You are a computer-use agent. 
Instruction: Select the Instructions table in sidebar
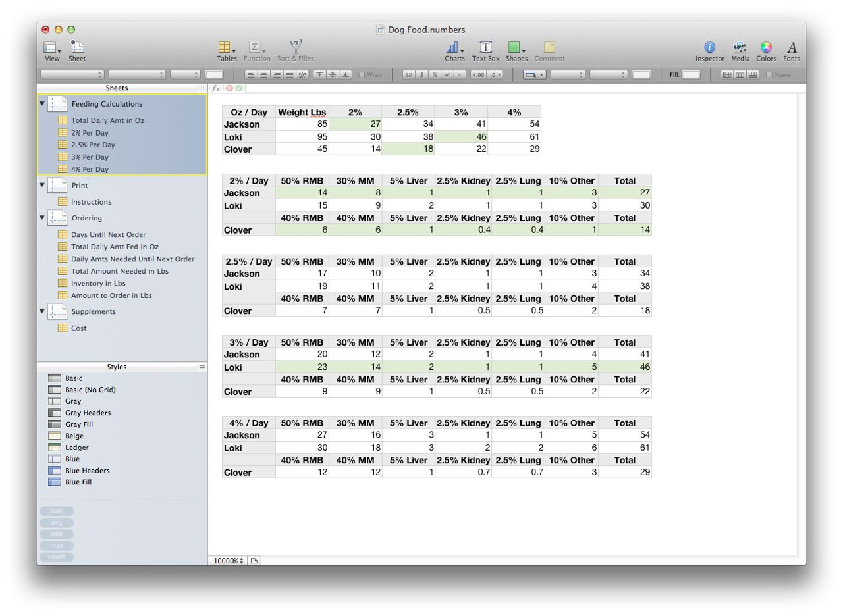tap(91, 202)
